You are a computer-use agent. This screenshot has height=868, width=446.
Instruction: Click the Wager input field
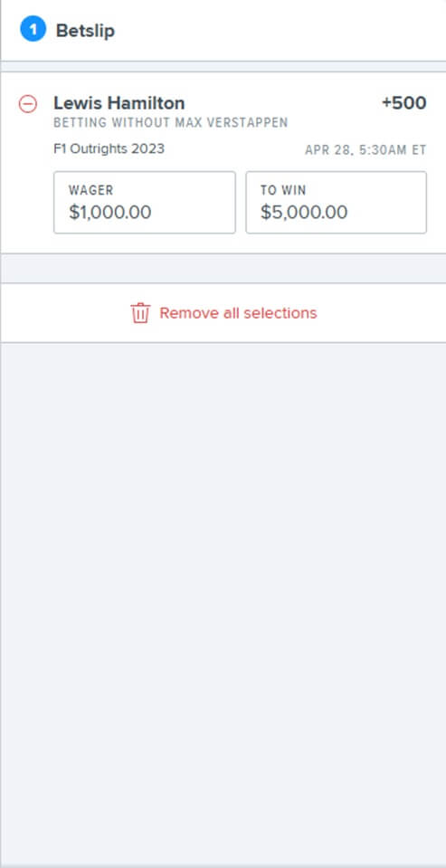click(x=145, y=202)
